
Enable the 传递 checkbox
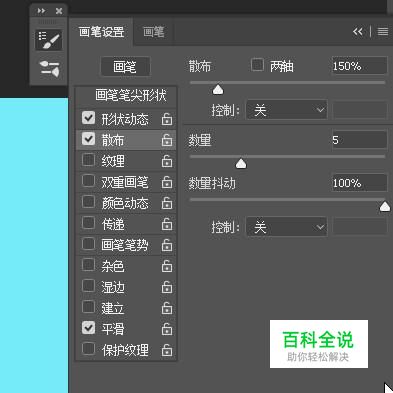[x=88, y=223]
